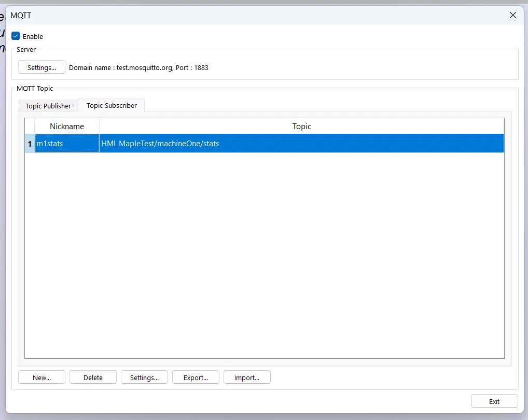528x420 pixels.
Task: Click the Nickname column header
Action: [66, 126]
